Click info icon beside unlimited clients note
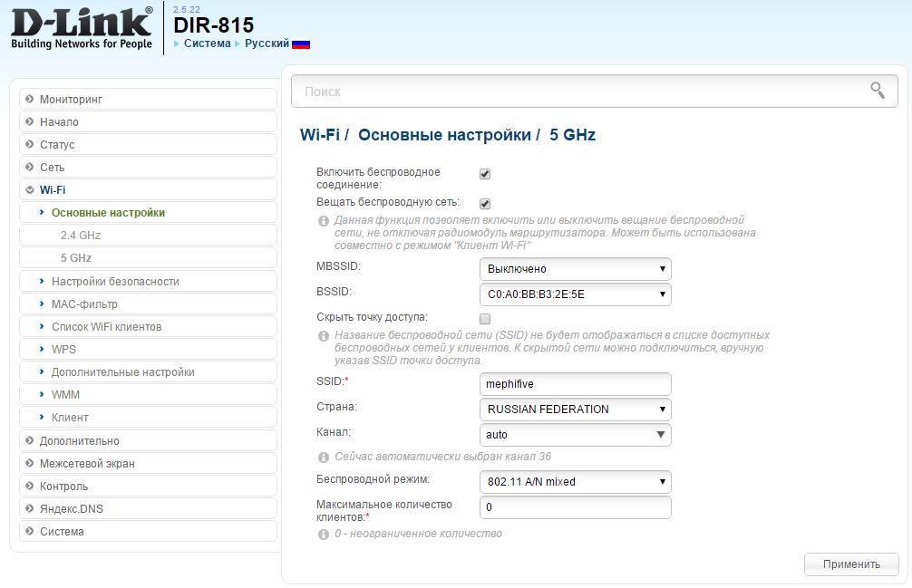The height and width of the screenshot is (588, 912). click(323, 535)
